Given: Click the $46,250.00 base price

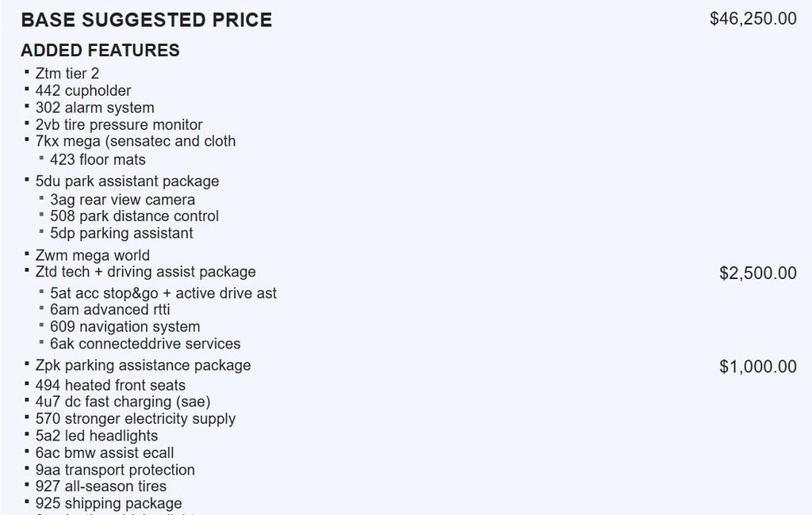Looking at the screenshot, I should click(753, 19).
